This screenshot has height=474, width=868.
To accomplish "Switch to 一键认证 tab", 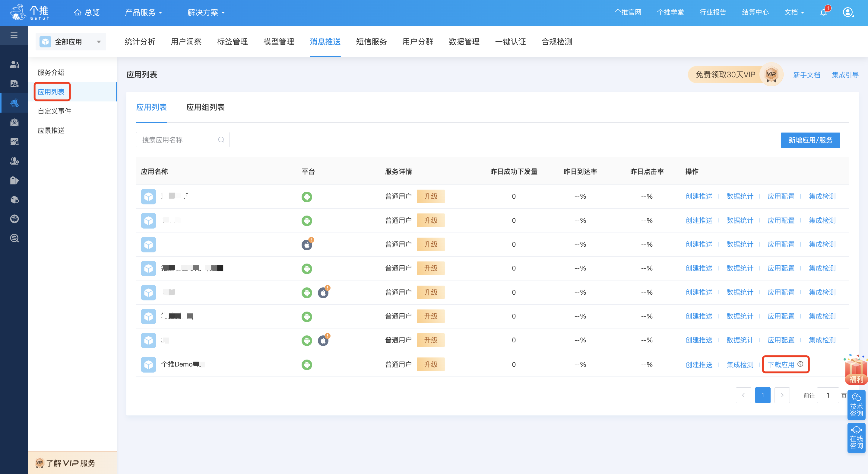I will [510, 42].
